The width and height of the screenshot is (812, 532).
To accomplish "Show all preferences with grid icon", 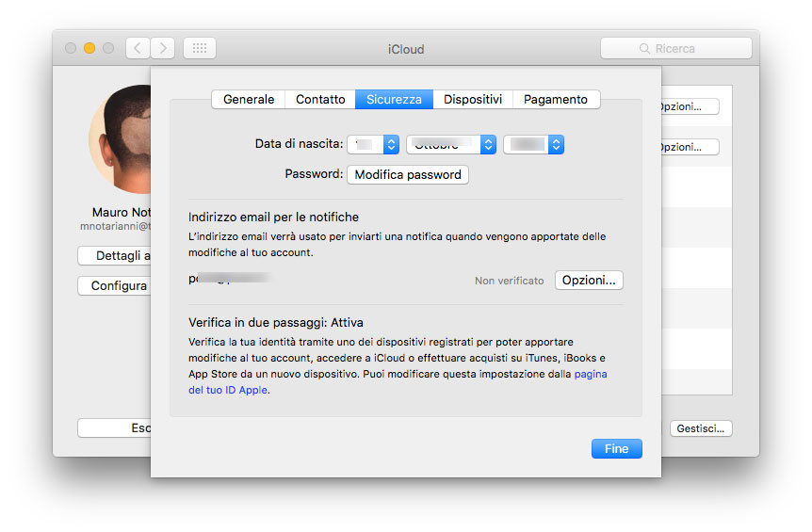I will 200,48.
